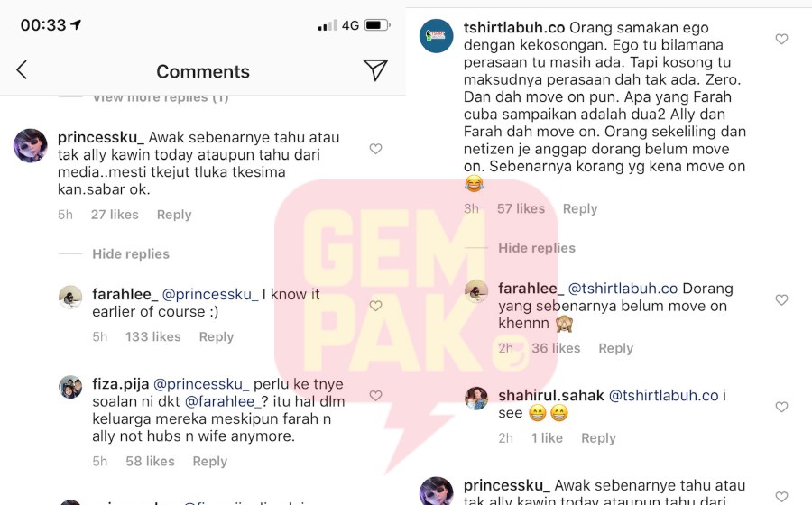
Task: Open the direct message paper plane icon
Action: (375, 69)
